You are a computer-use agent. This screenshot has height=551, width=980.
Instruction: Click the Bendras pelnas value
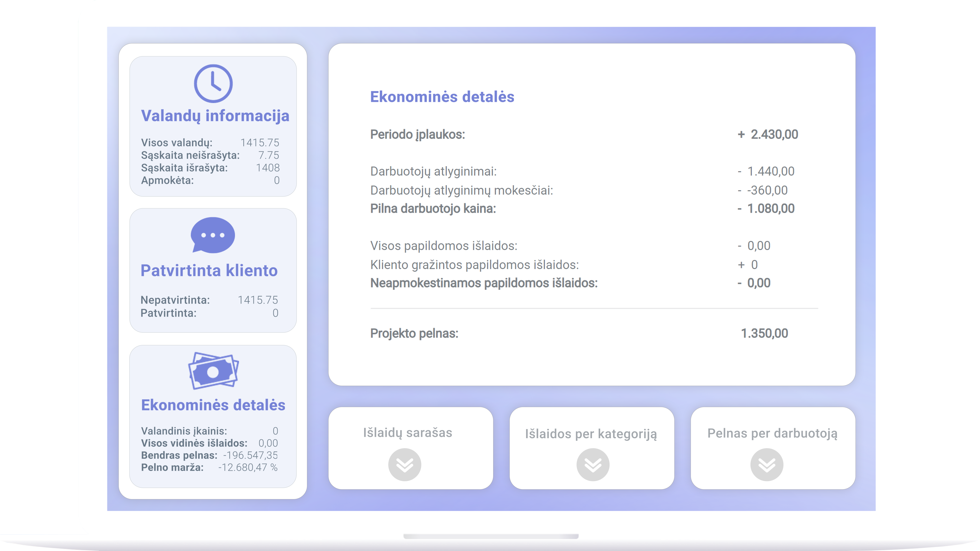pyautogui.click(x=250, y=455)
